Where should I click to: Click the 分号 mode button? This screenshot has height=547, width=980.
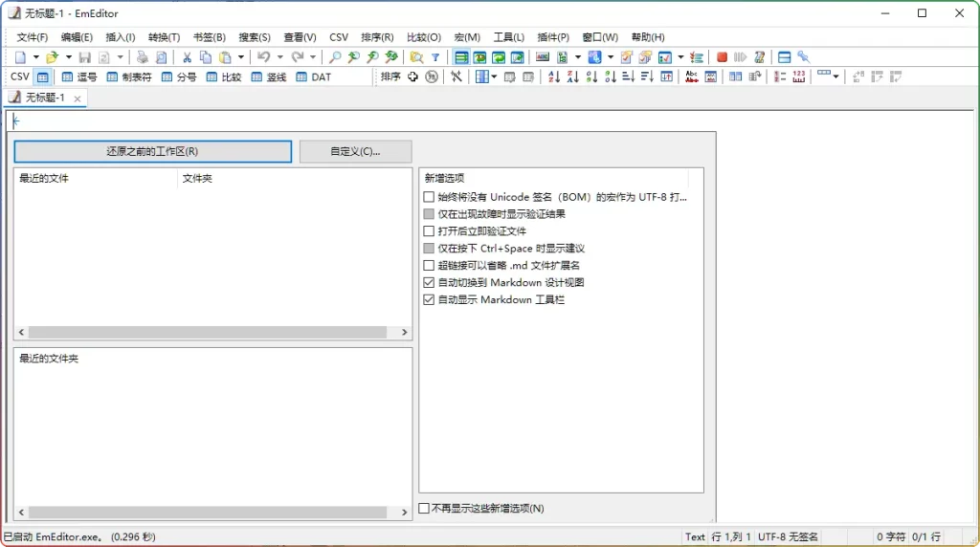179,77
